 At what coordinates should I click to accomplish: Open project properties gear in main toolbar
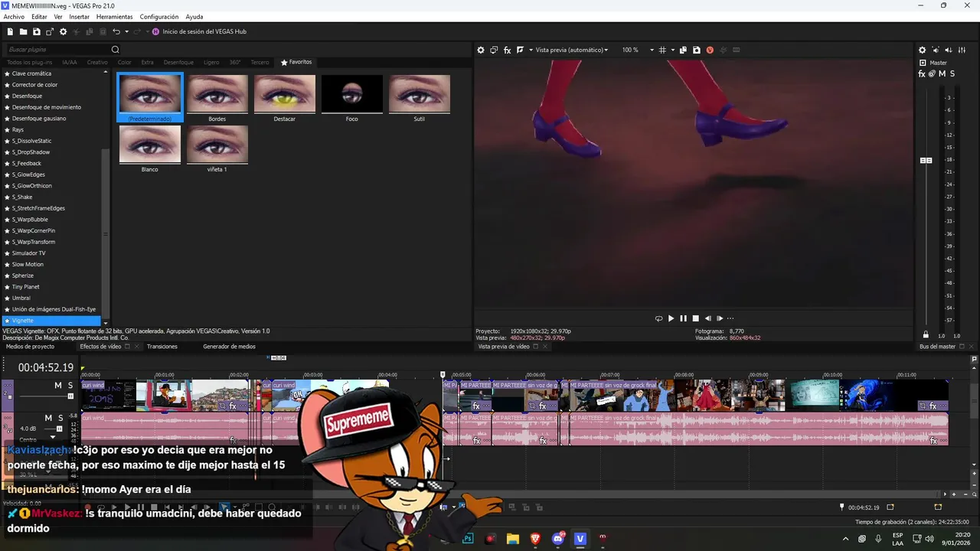64,31
